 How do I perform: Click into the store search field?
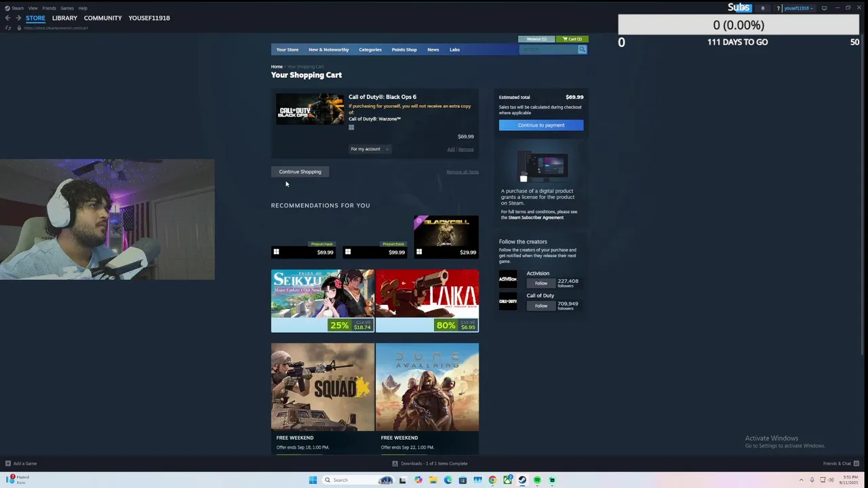tap(549, 49)
